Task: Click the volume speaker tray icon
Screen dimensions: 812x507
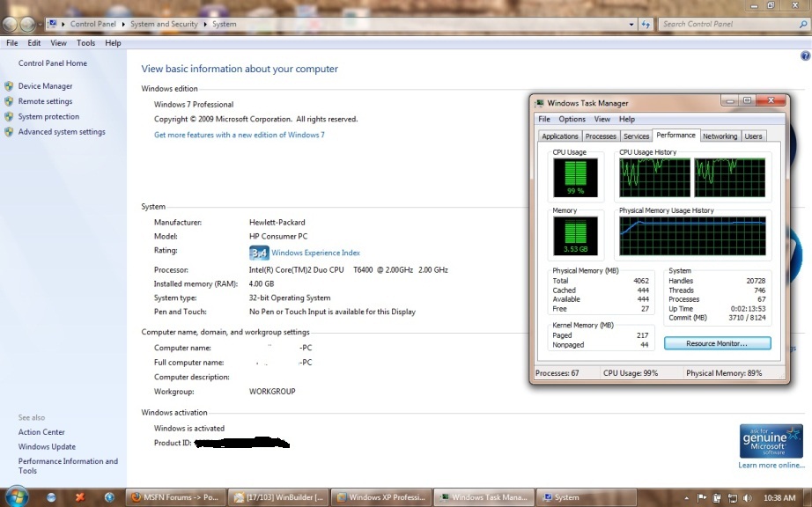Action: [747, 497]
